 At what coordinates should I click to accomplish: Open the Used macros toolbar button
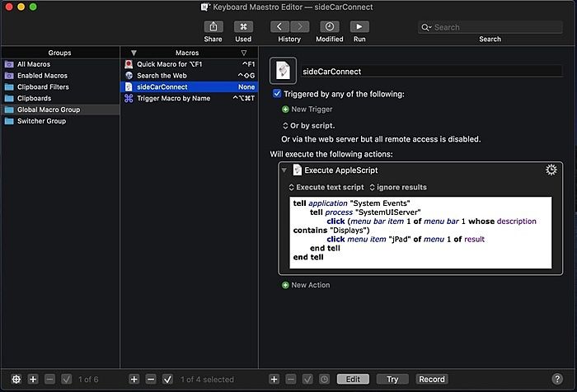click(243, 27)
